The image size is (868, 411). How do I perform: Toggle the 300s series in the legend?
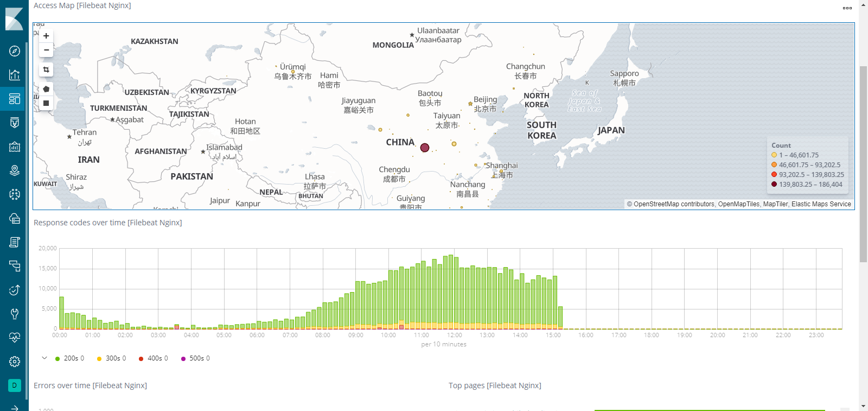(x=111, y=358)
